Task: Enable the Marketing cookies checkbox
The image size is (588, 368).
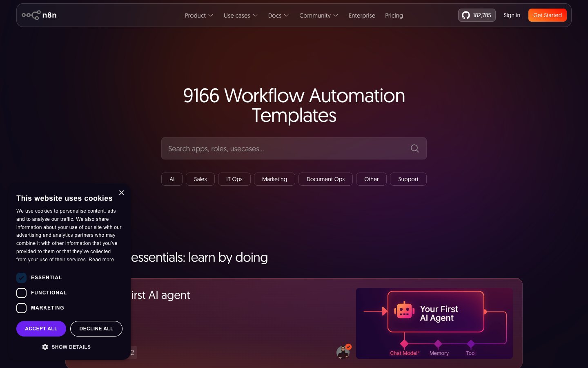Action: (x=21, y=308)
